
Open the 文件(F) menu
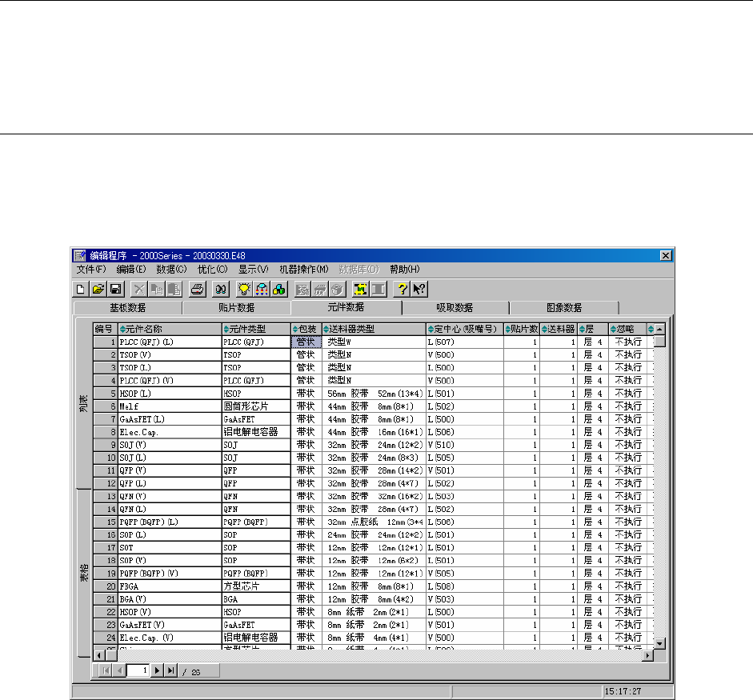click(91, 270)
